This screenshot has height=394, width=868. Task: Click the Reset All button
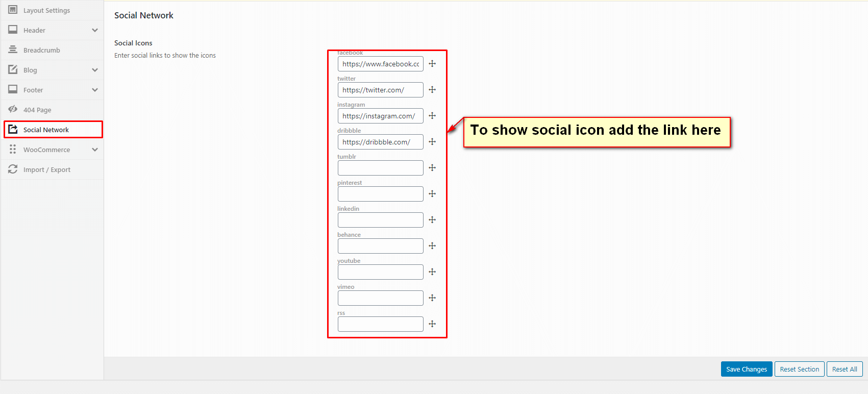(x=845, y=369)
